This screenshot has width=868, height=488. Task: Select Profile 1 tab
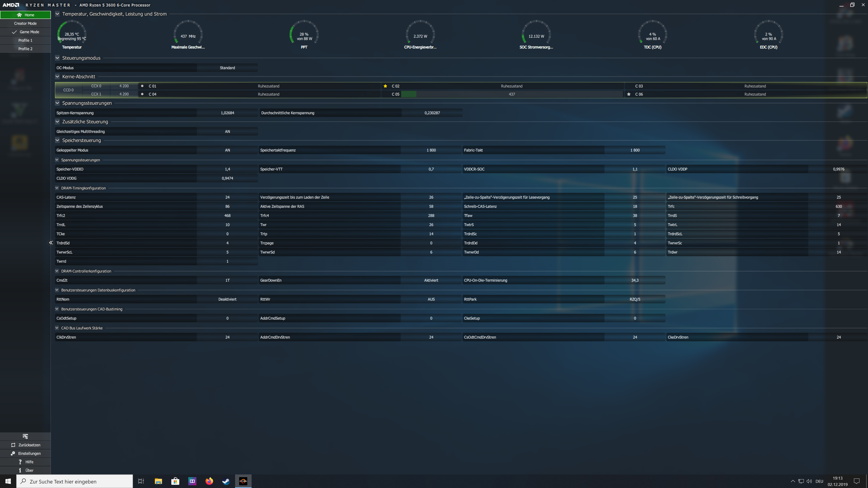(25, 40)
